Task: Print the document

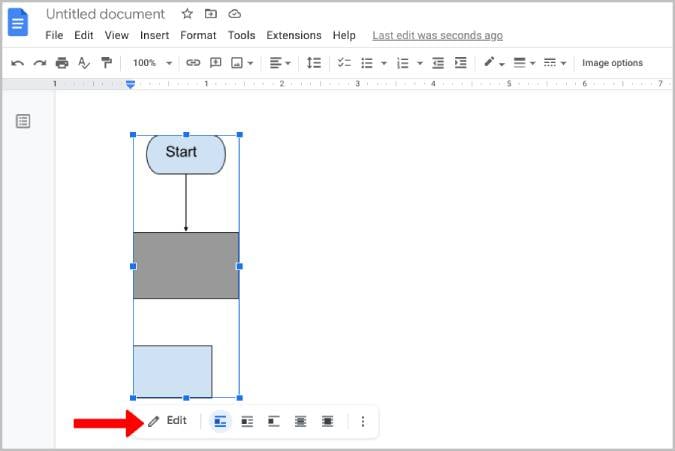Action: tap(62, 63)
